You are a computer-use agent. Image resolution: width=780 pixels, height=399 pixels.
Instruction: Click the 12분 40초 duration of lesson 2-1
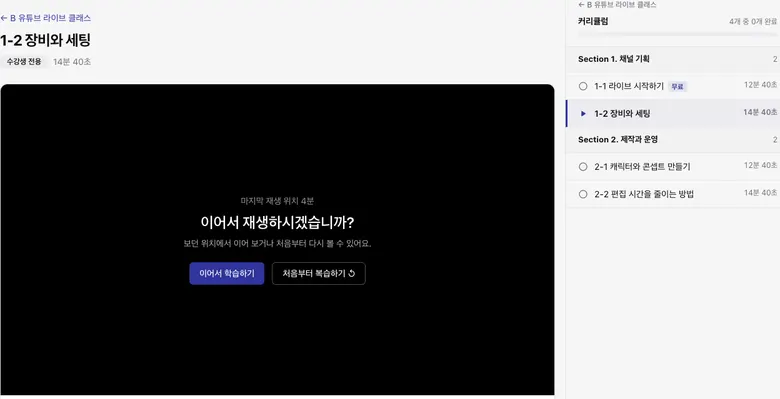pyautogui.click(x=761, y=165)
